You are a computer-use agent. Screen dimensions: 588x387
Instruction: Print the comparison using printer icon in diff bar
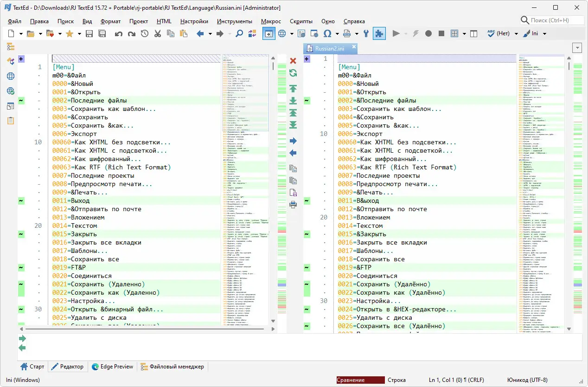tap(293, 205)
